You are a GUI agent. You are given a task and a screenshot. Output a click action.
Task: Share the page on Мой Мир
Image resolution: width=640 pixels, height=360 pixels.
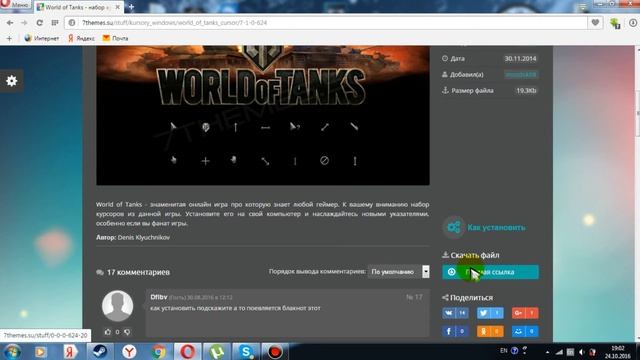pos(525,331)
